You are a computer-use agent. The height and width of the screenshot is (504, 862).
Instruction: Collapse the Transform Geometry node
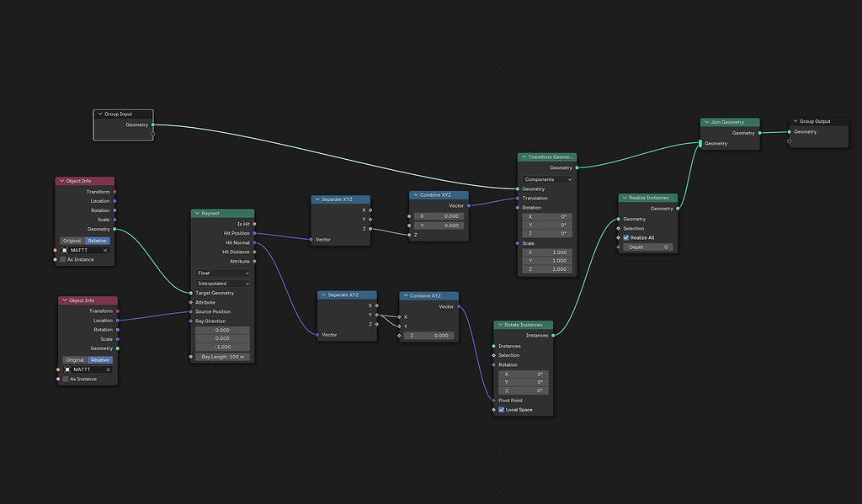click(x=524, y=157)
